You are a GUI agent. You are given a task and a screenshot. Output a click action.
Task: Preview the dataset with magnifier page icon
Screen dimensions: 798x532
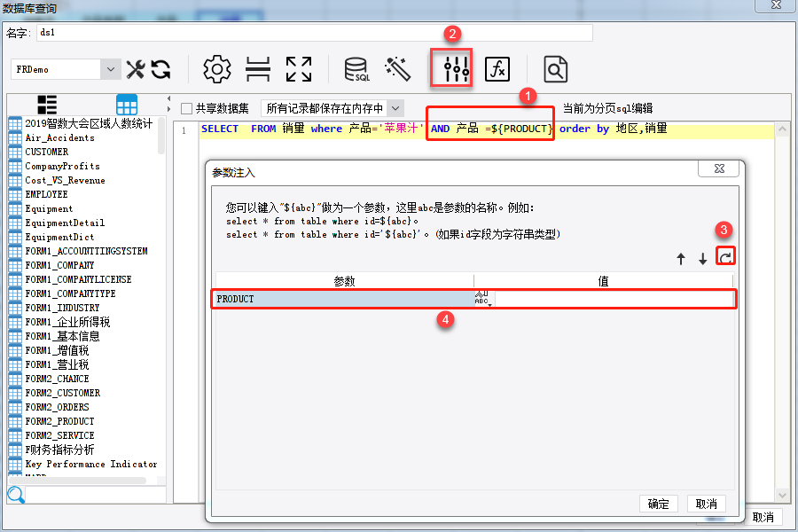(555, 69)
